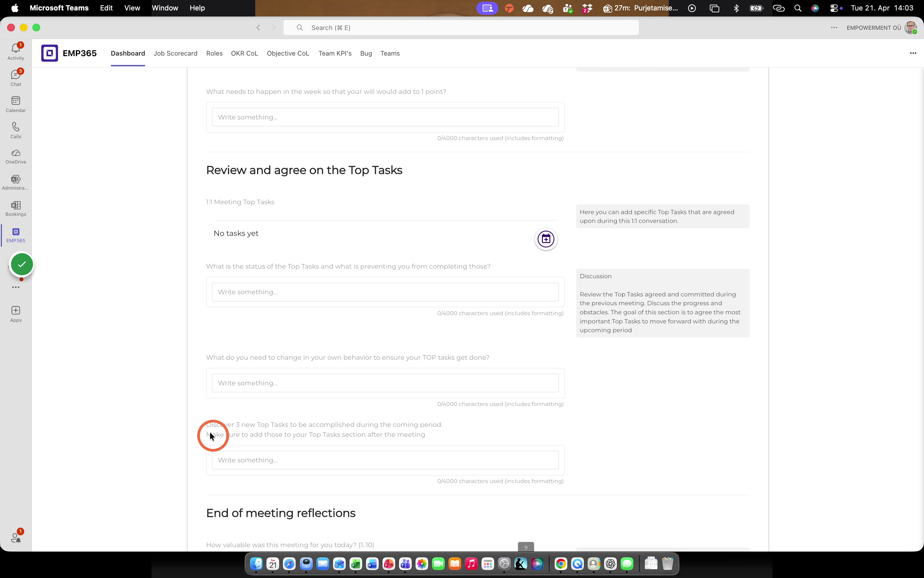Open the Window menu in menu bar
Screen dimensions: 924x578
click(165, 8)
